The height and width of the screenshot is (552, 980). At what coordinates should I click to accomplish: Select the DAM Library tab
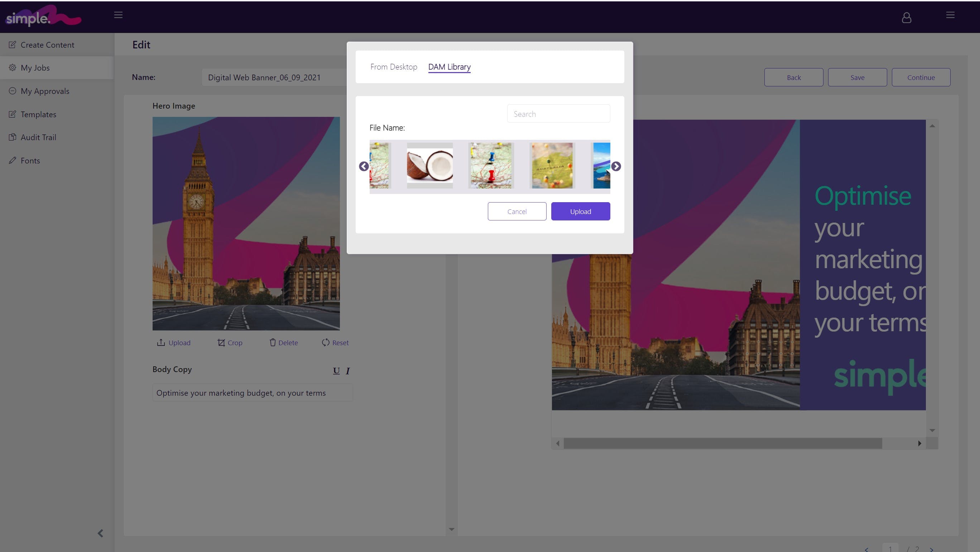click(449, 67)
